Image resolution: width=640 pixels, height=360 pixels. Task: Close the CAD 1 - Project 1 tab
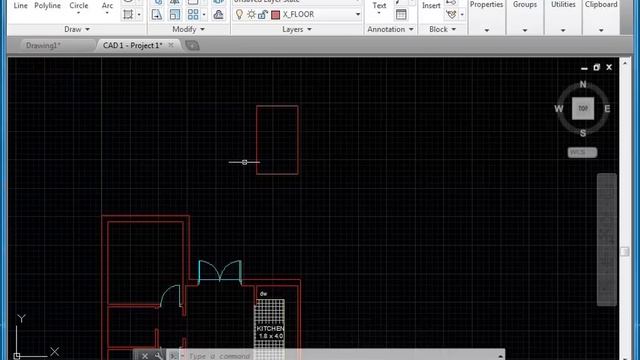(x=171, y=45)
